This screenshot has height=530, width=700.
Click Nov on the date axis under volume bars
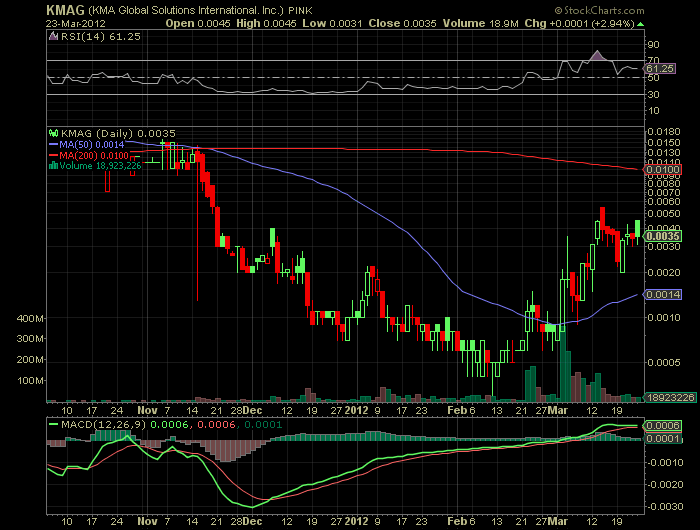coord(147,410)
